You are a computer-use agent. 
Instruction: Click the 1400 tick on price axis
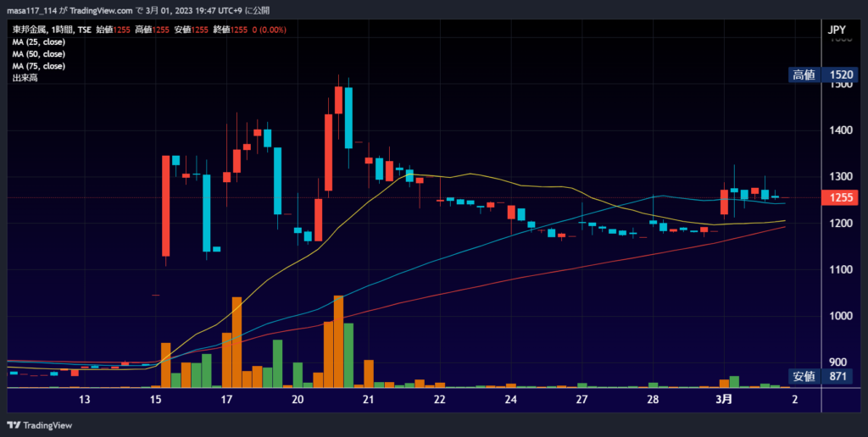point(840,130)
